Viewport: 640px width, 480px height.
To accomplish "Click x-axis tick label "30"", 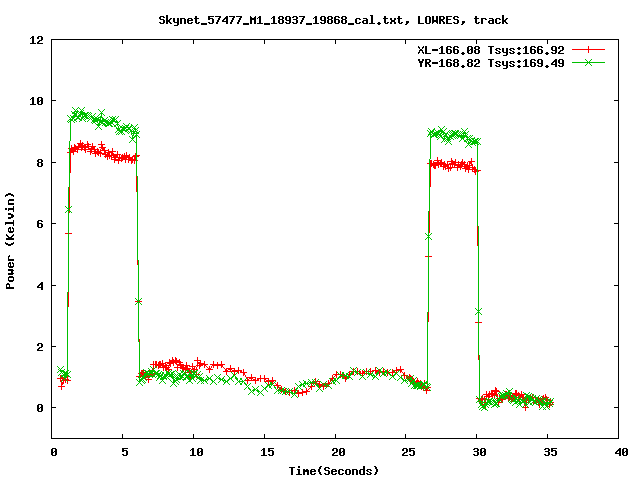I will click(480, 452).
